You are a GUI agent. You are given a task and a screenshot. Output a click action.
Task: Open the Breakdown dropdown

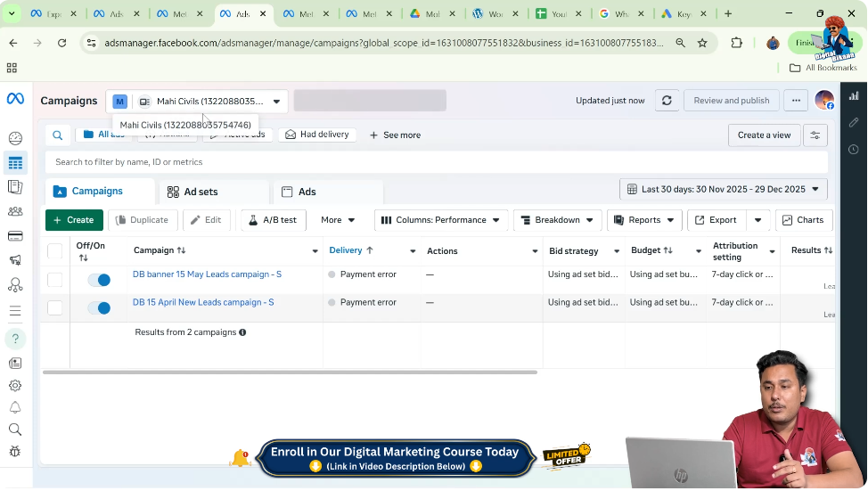click(x=558, y=220)
